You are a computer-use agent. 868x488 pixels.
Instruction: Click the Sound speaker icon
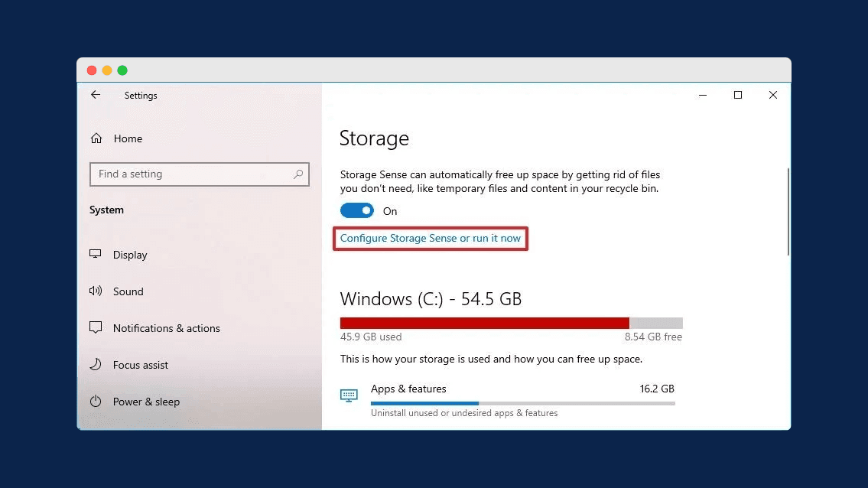pyautogui.click(x=96, y=291)
